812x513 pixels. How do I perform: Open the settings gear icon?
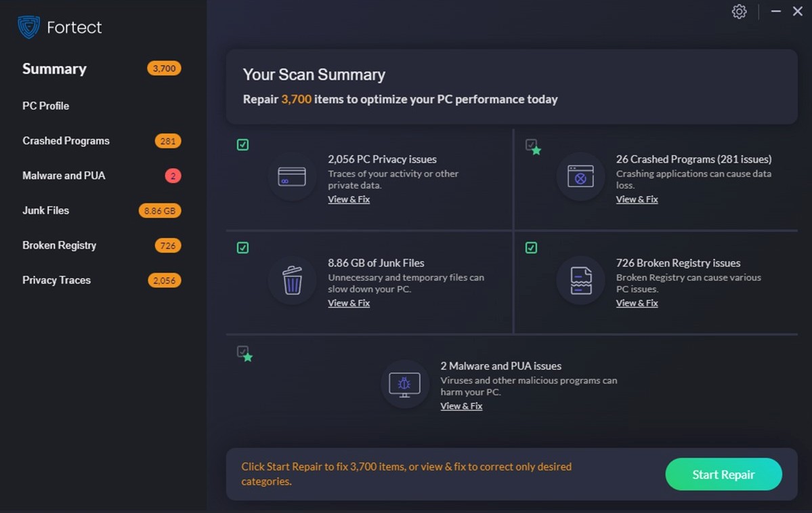pyautogui.click(x=739, y=12)
